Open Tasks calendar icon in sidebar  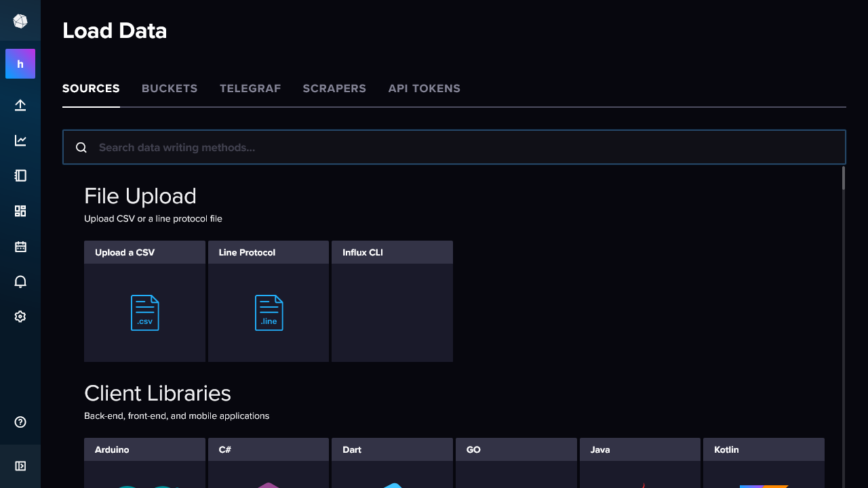coord(20,246)
